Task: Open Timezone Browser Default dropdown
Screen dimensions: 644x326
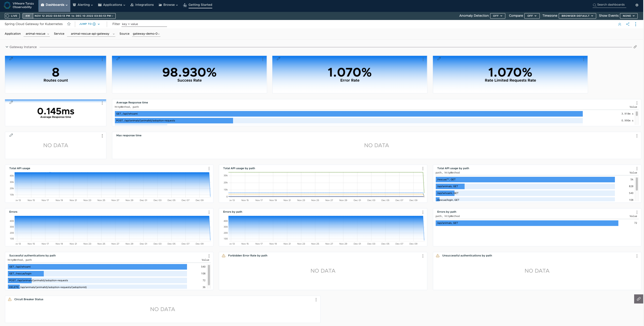Action: 577,16
